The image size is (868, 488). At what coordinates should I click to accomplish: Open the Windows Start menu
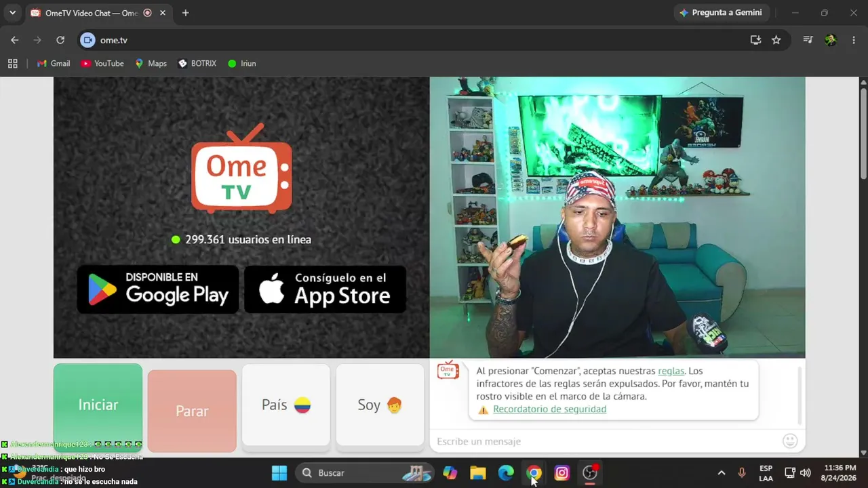[x=279, y=473]
